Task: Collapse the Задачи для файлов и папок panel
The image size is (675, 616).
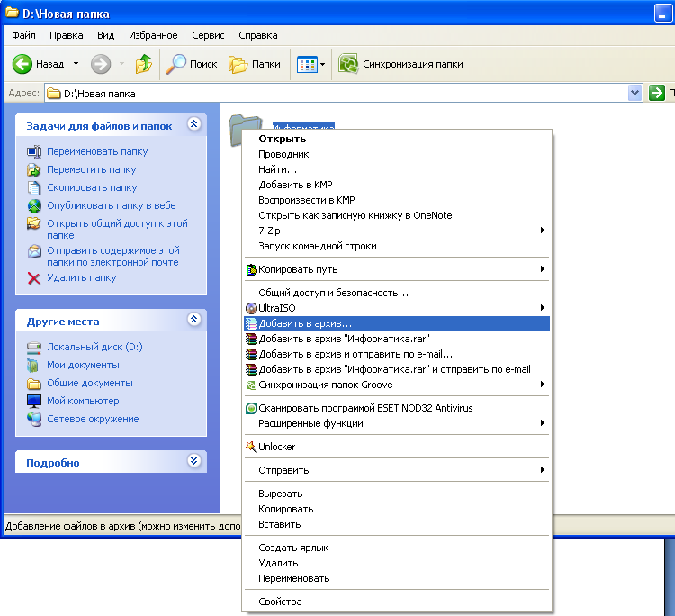Action: click(x=194, y=124)
